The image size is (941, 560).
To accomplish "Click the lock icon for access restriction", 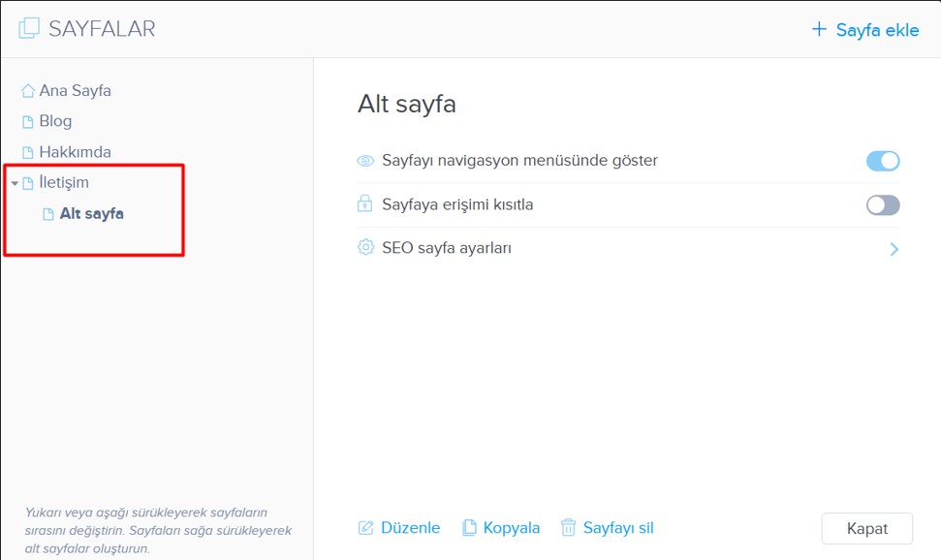I will tap(365, 204).
